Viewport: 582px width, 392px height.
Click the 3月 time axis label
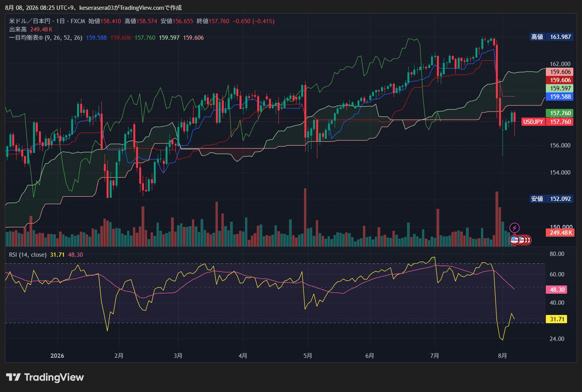(178, 356)
